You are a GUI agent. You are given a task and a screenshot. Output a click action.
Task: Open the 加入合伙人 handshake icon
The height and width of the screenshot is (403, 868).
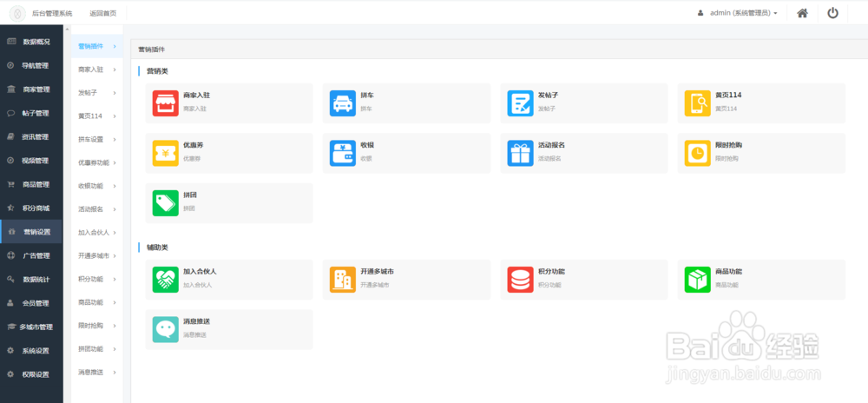[166, 281]
